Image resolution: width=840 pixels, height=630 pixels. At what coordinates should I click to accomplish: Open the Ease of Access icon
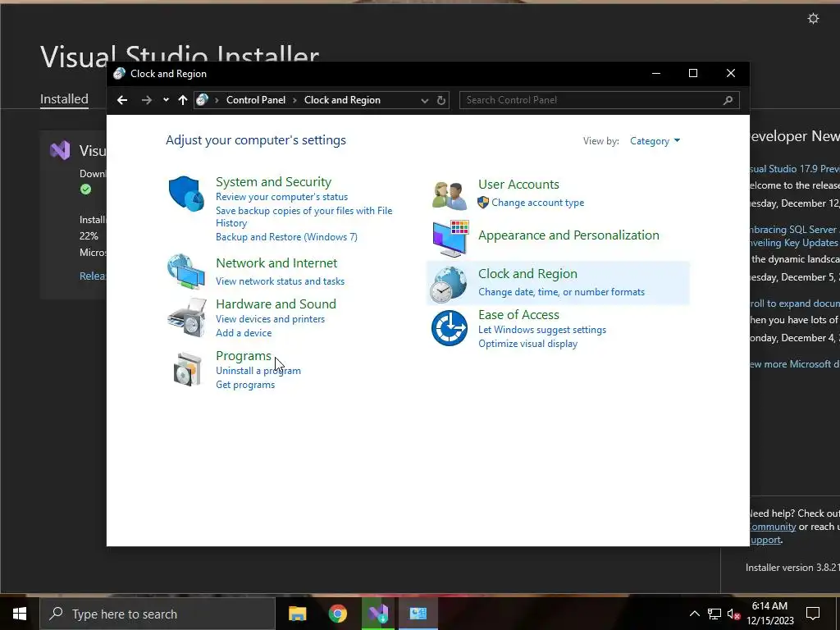point(449,328)
